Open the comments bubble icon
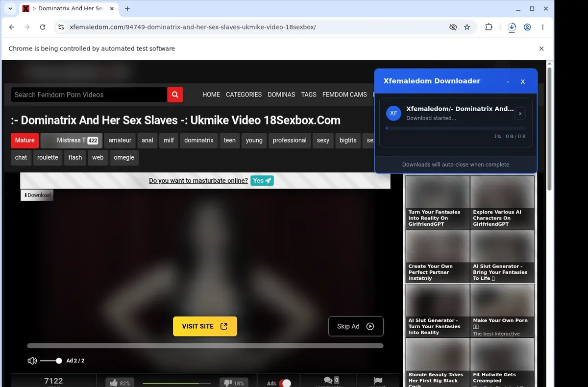Viewport: 588px width, 387px height. pos(328,381)
